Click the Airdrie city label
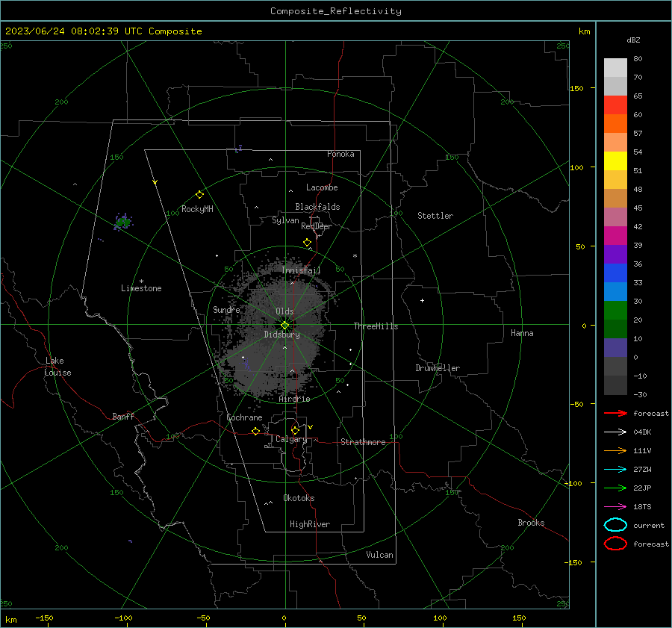 [294, 399]
